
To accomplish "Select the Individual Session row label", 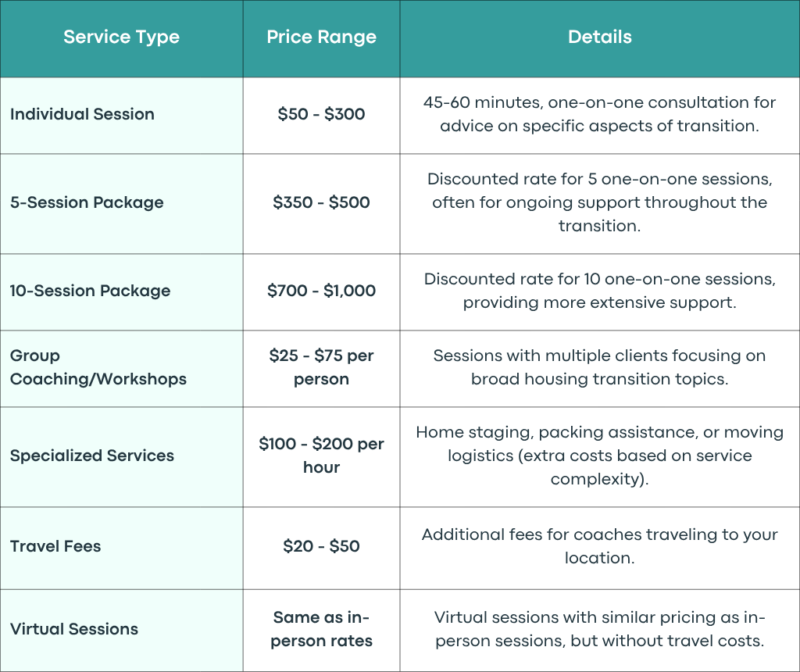I will click(82, 114).
